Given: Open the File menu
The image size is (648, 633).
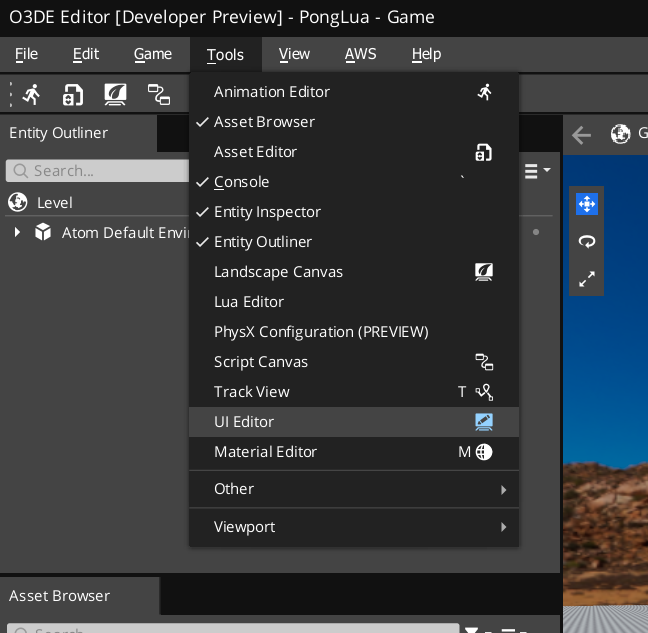Looking at the screenshot, I should coord(26,54).
